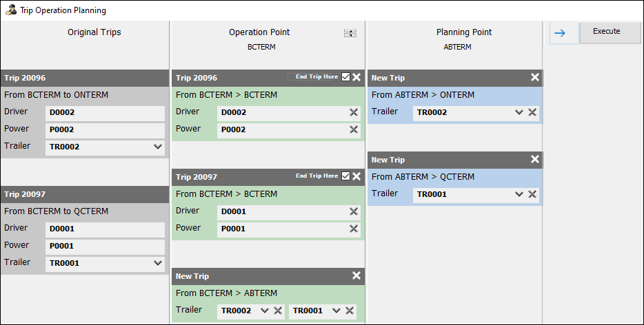Close the ABTERM > ONTERM New Trip card
The image size is (644, 325).
point(535,78)
